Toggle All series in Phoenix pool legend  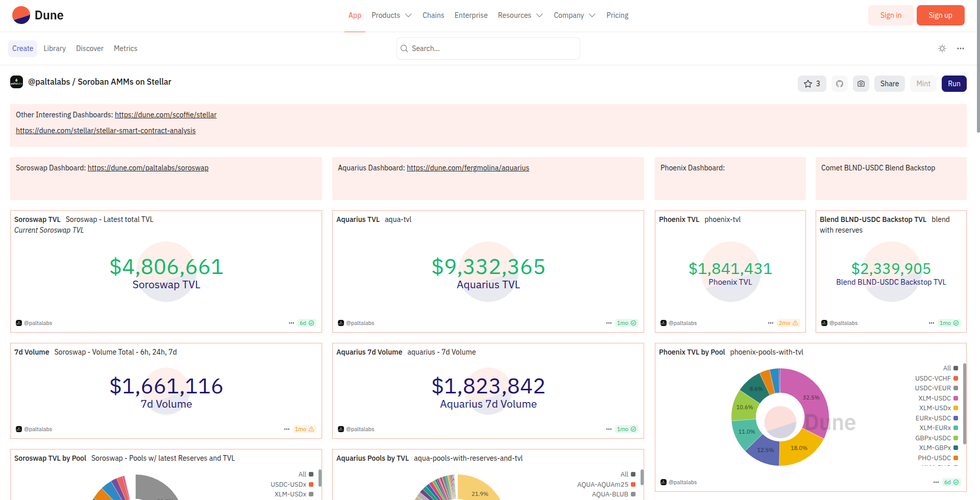click(x=950, y=368)
